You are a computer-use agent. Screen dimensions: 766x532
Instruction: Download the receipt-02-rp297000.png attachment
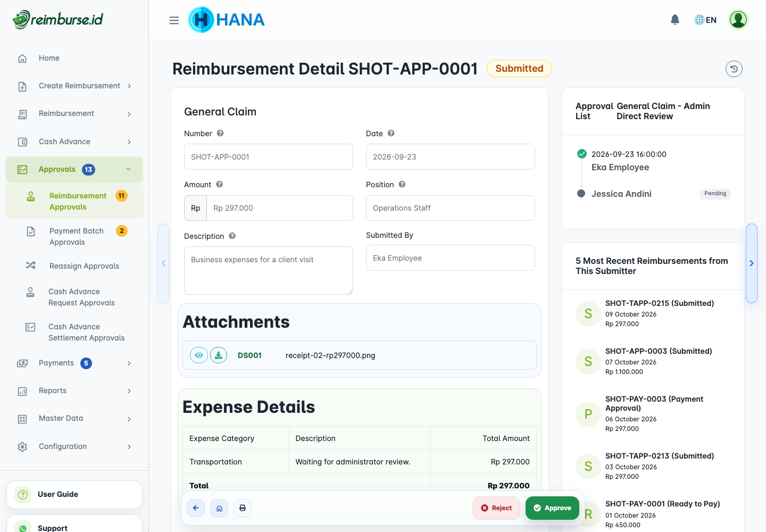[x=219, y=355]
